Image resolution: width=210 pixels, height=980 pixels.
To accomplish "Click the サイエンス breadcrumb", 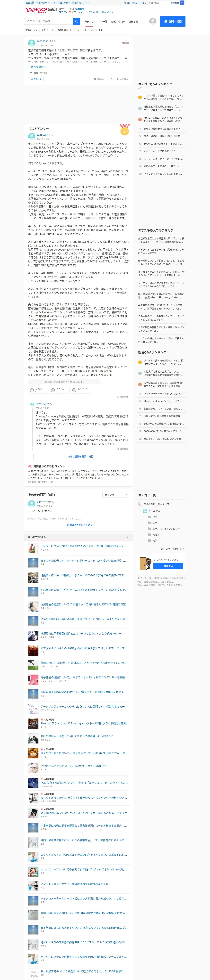I will coord(89,30).
